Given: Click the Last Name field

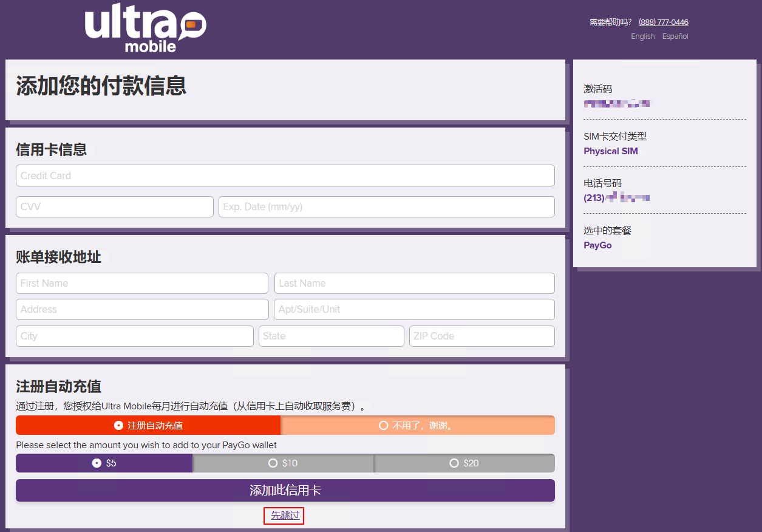Looking at the screenshot, I should [x=414, y=283].
